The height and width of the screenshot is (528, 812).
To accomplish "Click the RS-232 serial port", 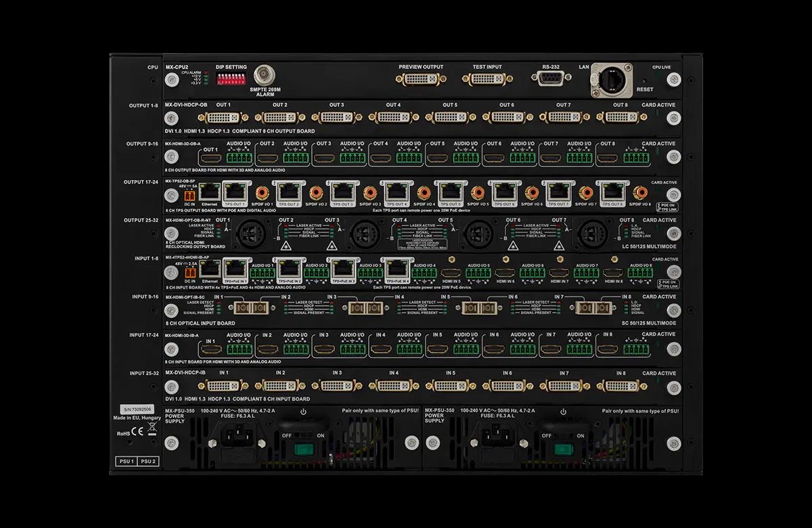I will (x=549, y=79).
